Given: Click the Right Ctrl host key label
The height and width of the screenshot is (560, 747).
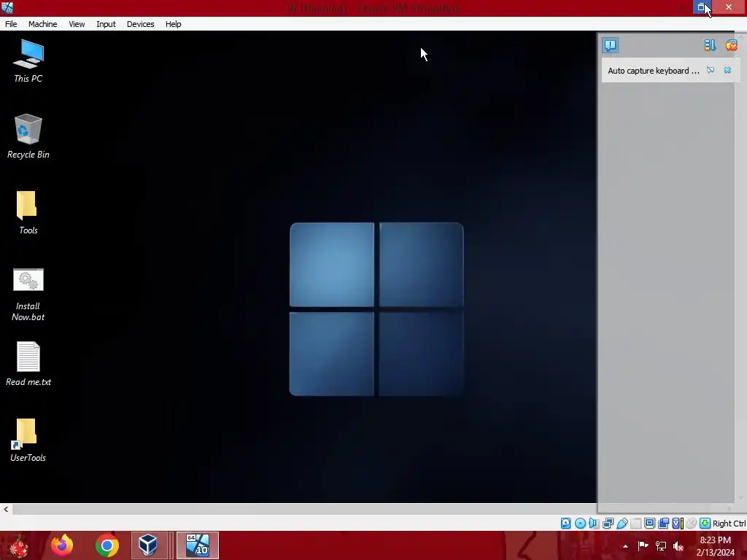Looking at the screenshot, I should point(729,524).
